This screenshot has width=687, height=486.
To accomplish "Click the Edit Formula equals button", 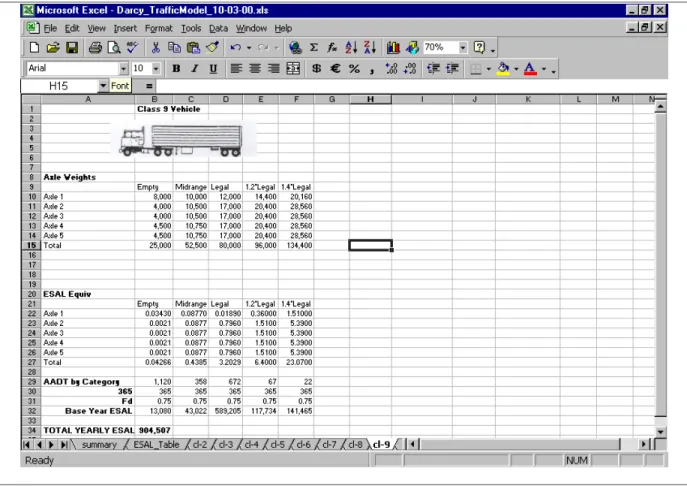I will 149,86.
